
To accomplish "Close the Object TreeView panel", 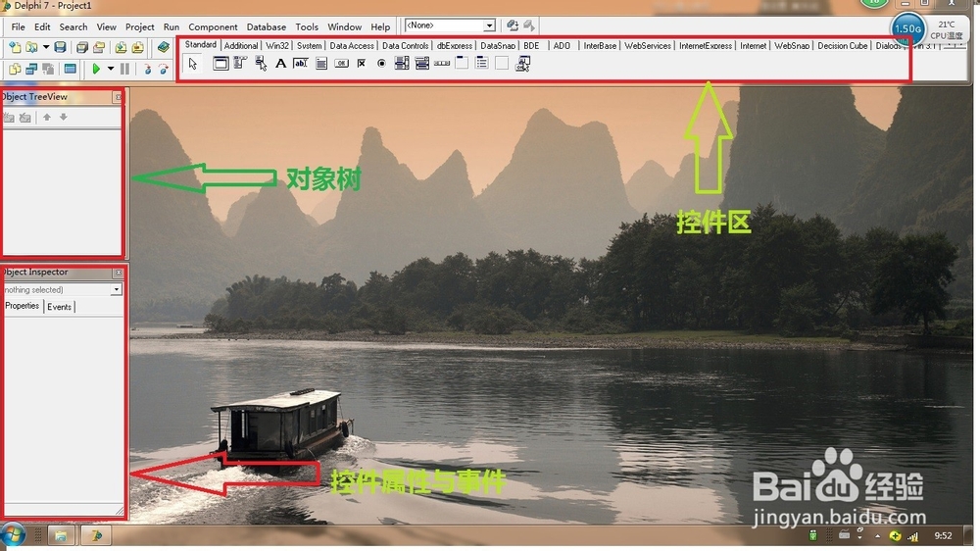I will coord(118,98).
